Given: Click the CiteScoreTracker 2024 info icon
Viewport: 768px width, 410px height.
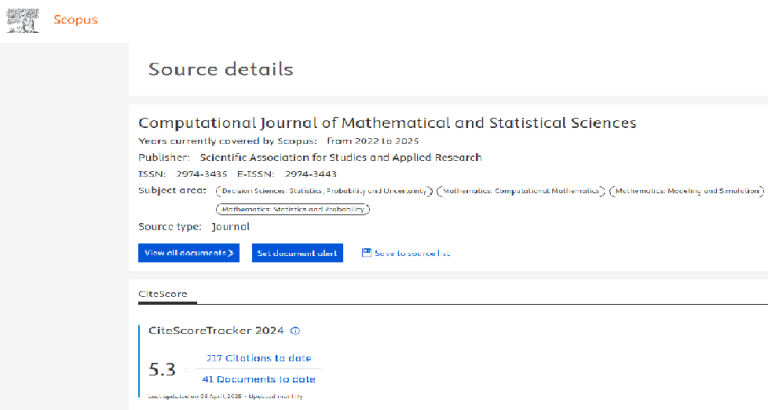Looking at the screenshot, I should click(x=295, y=330).
